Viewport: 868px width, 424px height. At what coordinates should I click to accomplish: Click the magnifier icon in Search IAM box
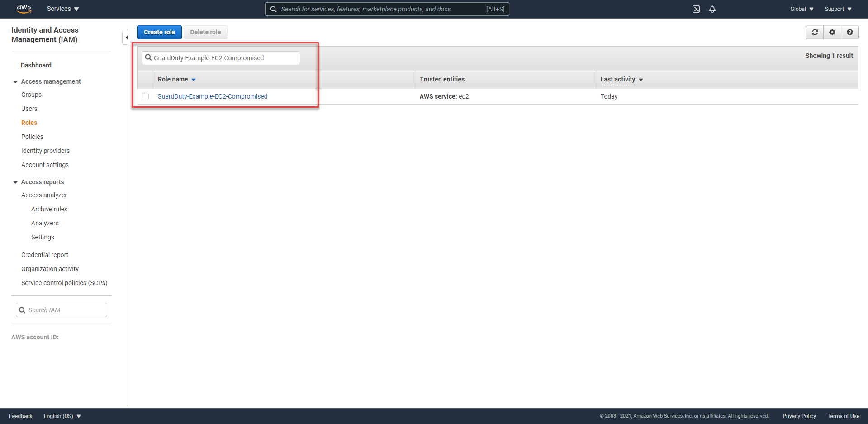(x=22, y=310)
